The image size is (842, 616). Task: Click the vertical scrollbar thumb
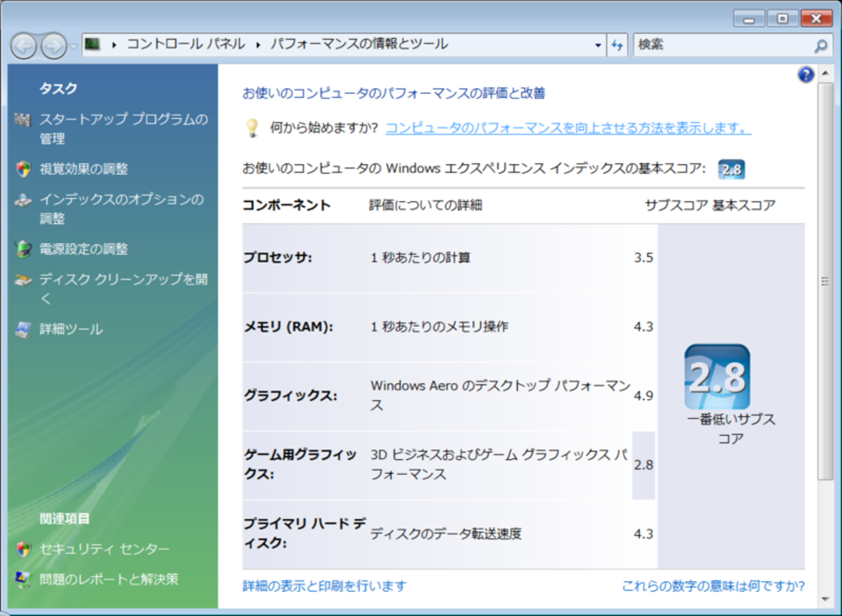pyautogui.click(x=825, y=281)
